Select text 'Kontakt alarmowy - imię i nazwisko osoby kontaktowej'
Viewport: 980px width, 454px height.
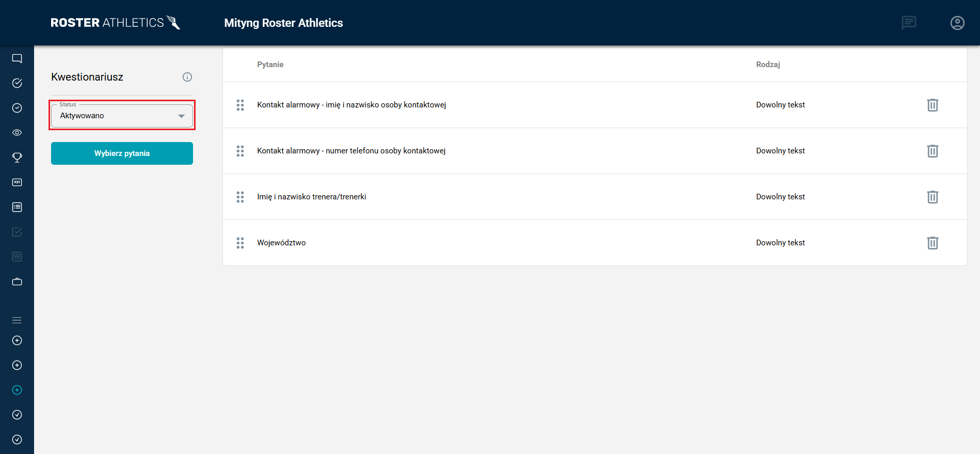tap(351, 105)
